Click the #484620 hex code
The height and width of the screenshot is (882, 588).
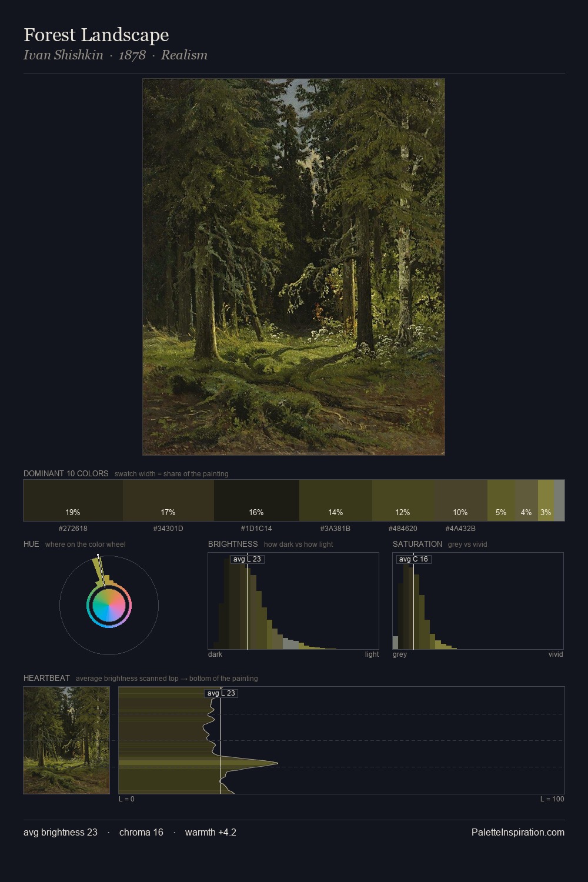tap(403, 529)
